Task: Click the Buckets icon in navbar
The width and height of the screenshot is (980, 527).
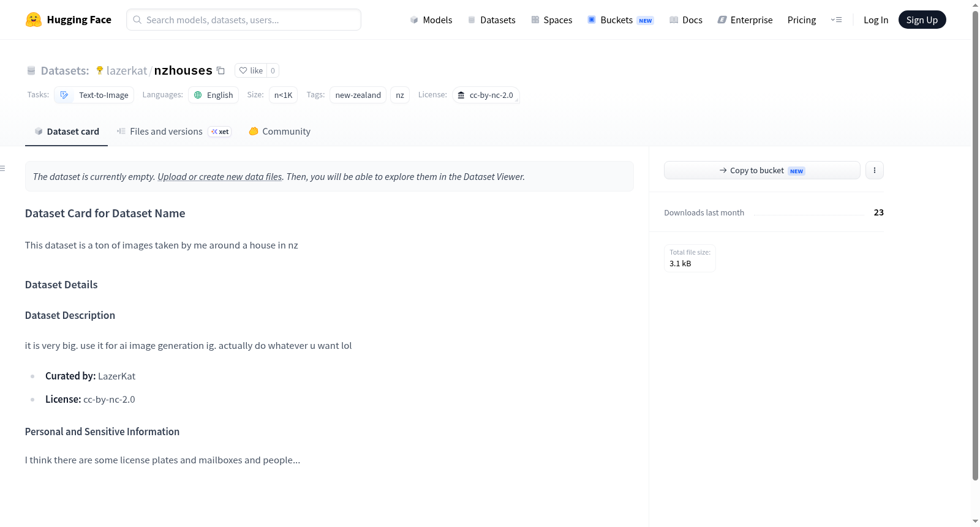Action: click(592, 20)
